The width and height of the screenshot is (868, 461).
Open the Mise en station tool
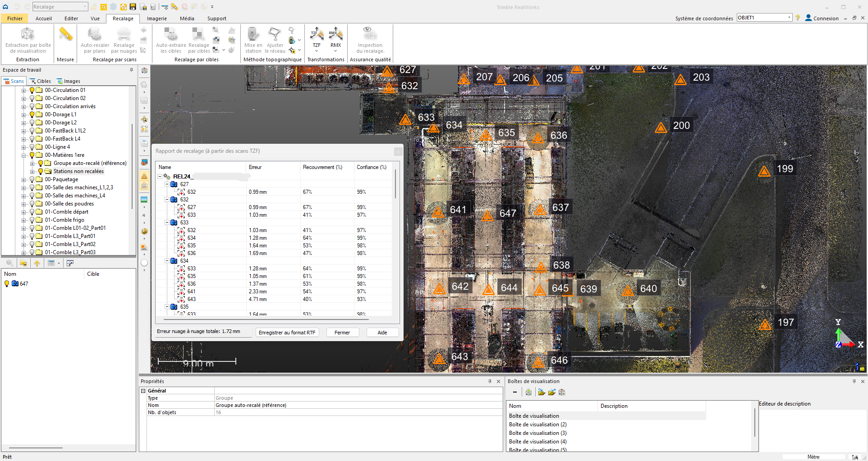(x=253, y=40)
